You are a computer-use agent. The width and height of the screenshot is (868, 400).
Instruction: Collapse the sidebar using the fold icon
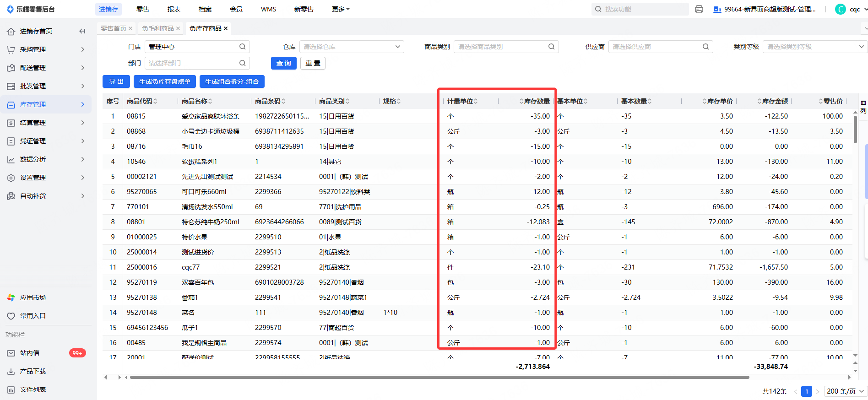(x=82, y=31)
